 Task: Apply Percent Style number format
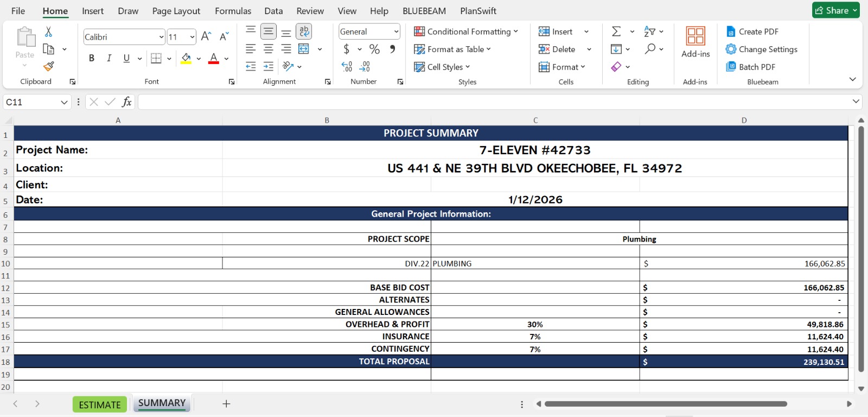[x=374, y=49]
